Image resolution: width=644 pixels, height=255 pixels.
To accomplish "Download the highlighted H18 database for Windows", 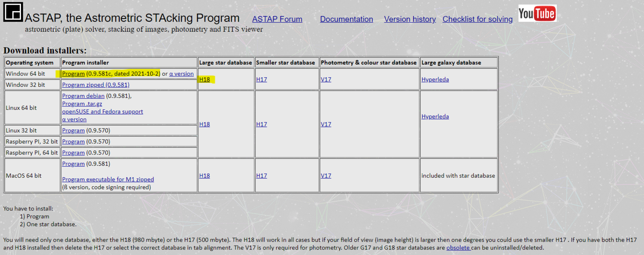I will pyautogui.click(x=204, y=79).
